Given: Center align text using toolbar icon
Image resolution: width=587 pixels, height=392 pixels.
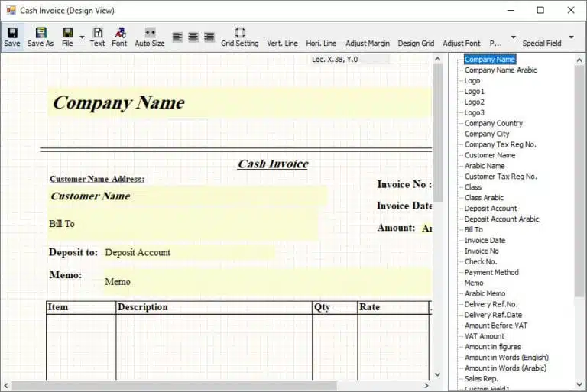Looking at the screenshot, I should 193,37.
